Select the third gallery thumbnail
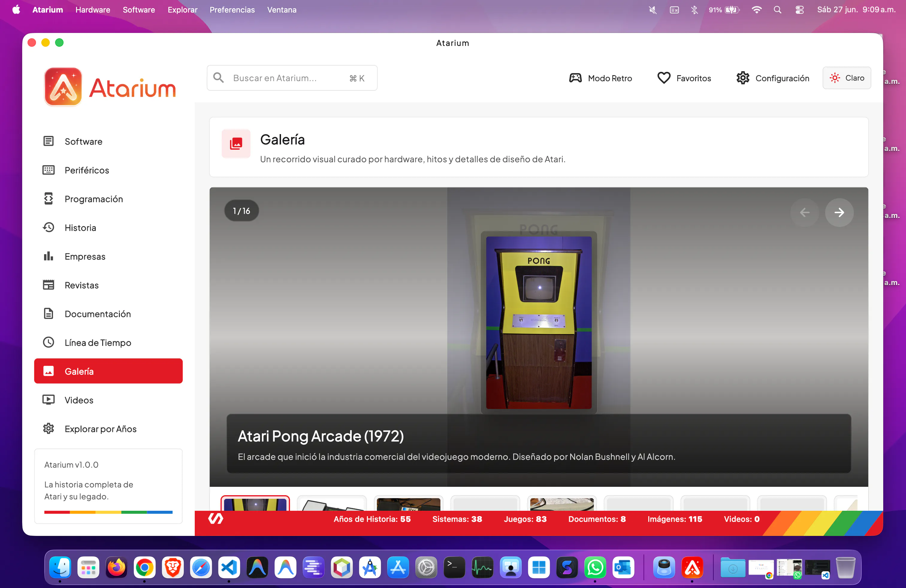 click(408, 504)
